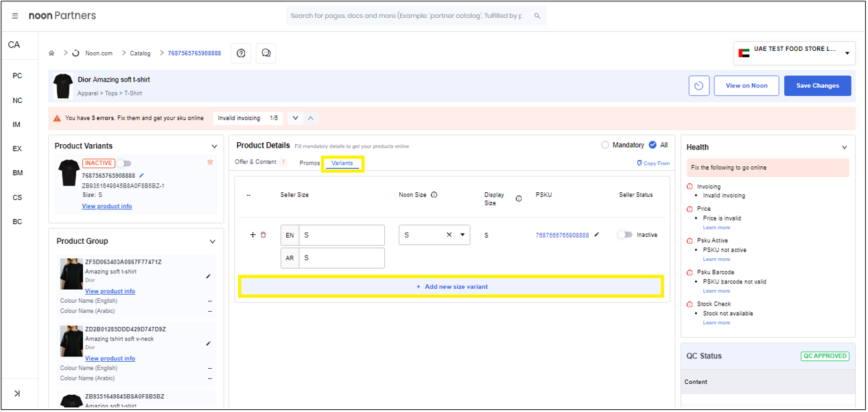This screenshot has width=868, height=412.
Task: Open the hamburger menu beside noon Partners
Action: pyautogui.click(x=15, y=16)
